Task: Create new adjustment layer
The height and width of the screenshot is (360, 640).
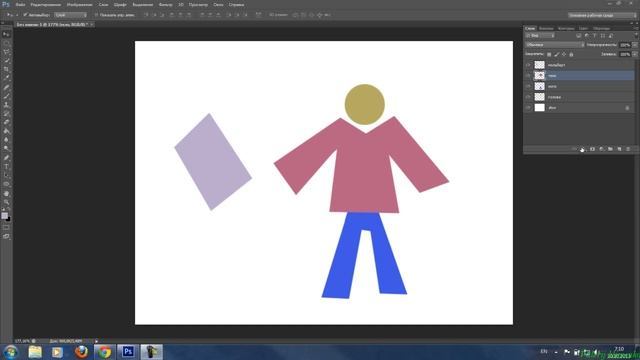Action: 601,149
